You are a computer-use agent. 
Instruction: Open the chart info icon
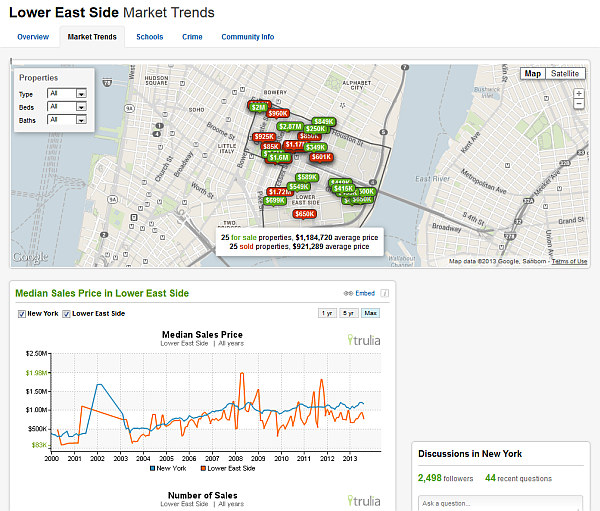385,293
